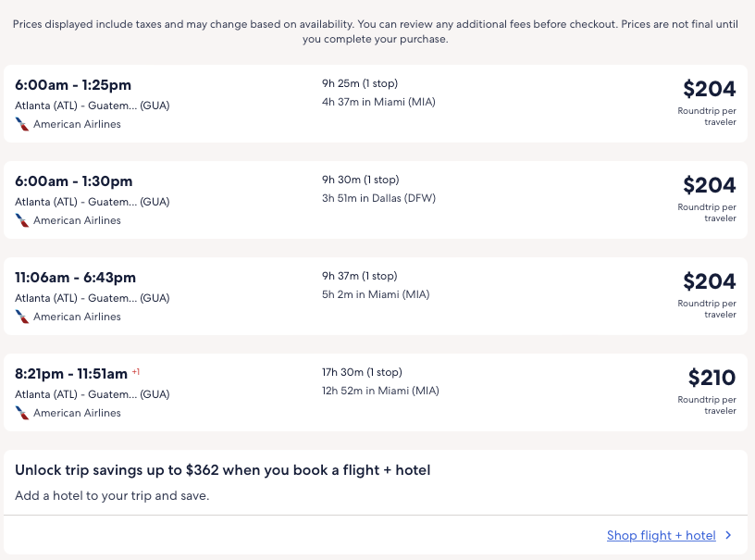Choose the 11:06am - 6:43pm flight
The width and height of the screenshot is (755, 560).
pos(76,278)
